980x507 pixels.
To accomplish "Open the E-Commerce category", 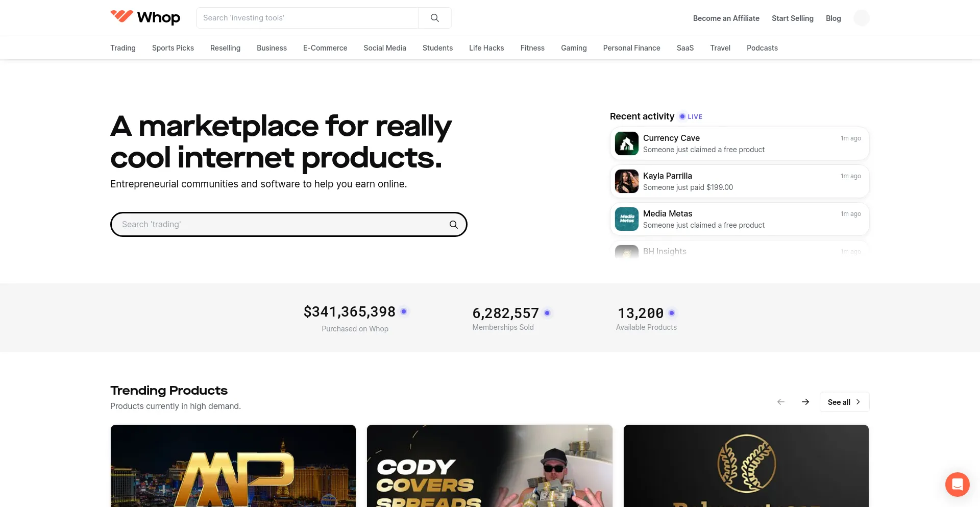I will click(325, 48).
